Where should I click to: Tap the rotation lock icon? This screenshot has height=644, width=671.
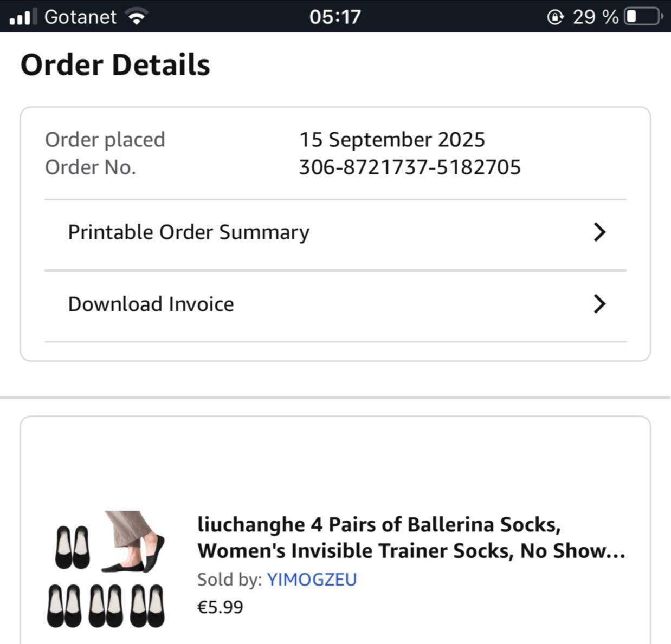pos(554,17)
